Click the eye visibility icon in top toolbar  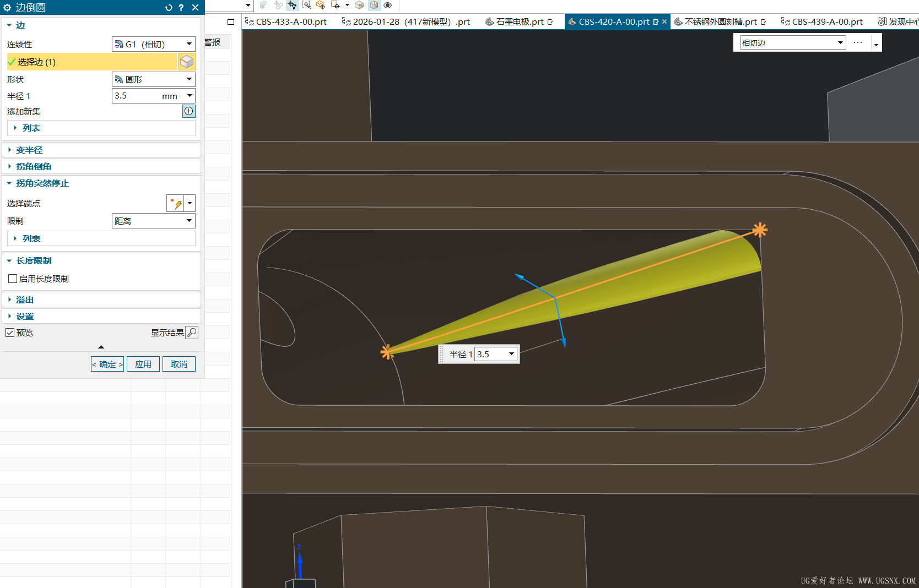388,6
